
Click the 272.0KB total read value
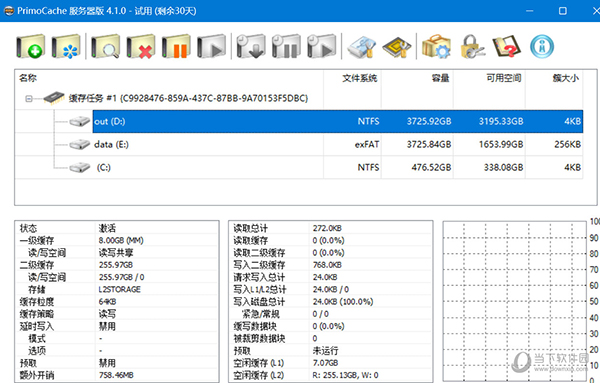(327, 228)
